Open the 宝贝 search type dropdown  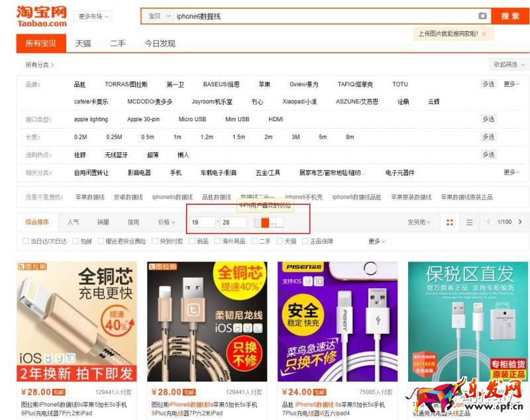tap(158, 16)
